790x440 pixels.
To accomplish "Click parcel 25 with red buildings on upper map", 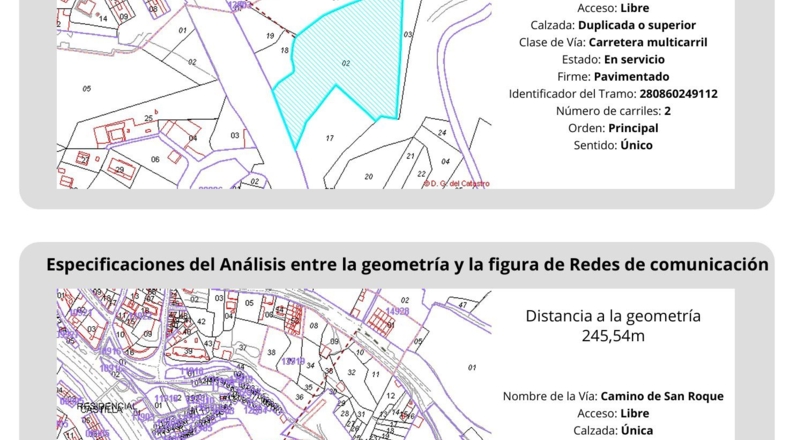I will click(148, 118).
